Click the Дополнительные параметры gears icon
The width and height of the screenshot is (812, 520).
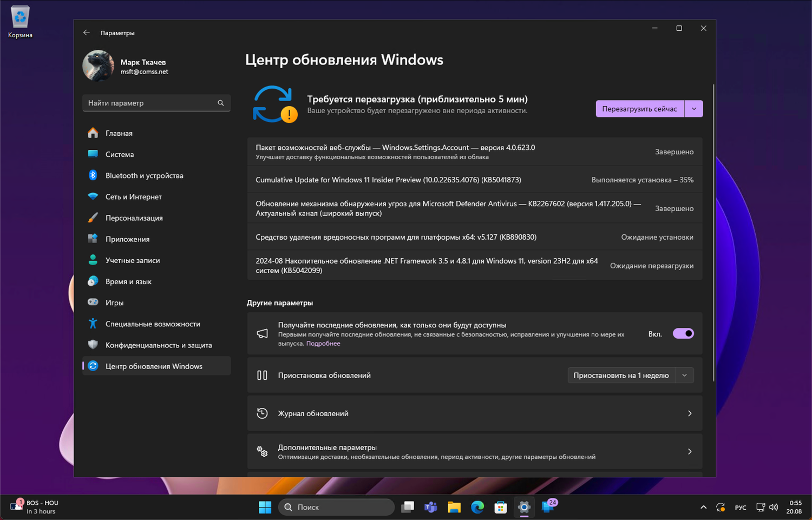pyautogui.click(x=262, y=451)
